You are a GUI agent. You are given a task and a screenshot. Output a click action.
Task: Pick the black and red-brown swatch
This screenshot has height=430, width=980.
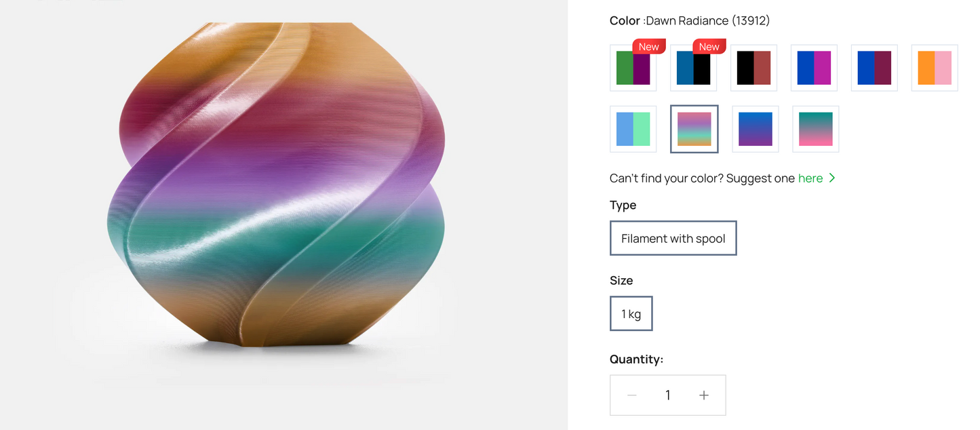click(x=753, y=68)
